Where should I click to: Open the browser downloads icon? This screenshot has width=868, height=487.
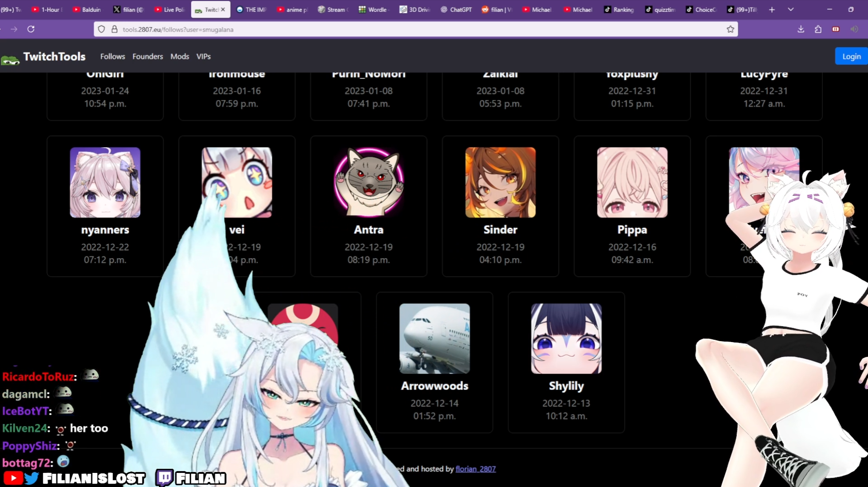(801, 29)
